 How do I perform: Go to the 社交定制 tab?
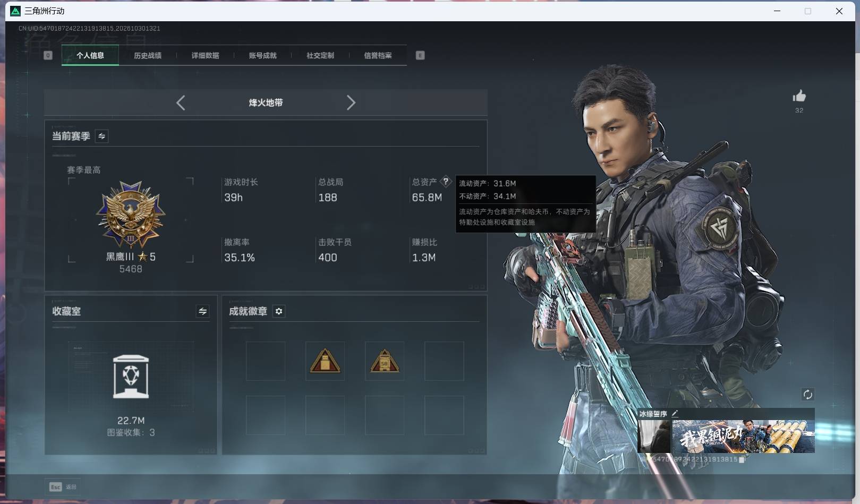point(320,55)
